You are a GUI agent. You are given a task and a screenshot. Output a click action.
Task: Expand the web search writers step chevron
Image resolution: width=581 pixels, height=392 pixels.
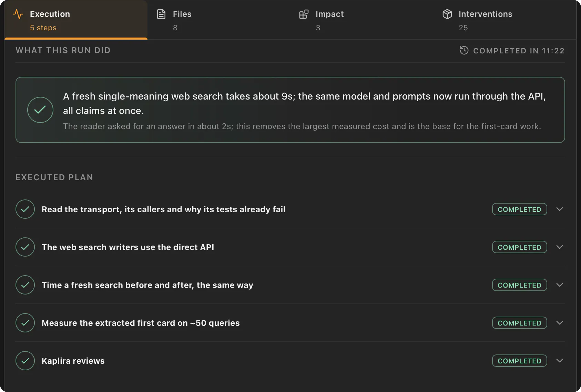click(560, 247)
